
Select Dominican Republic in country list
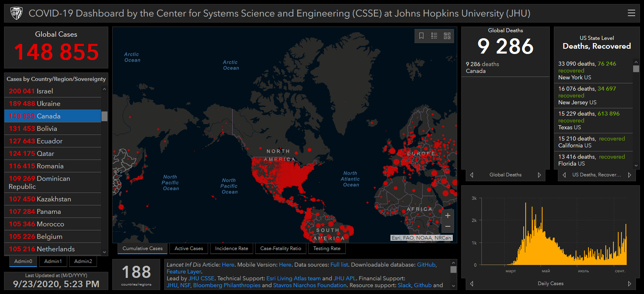pos(53,182)
